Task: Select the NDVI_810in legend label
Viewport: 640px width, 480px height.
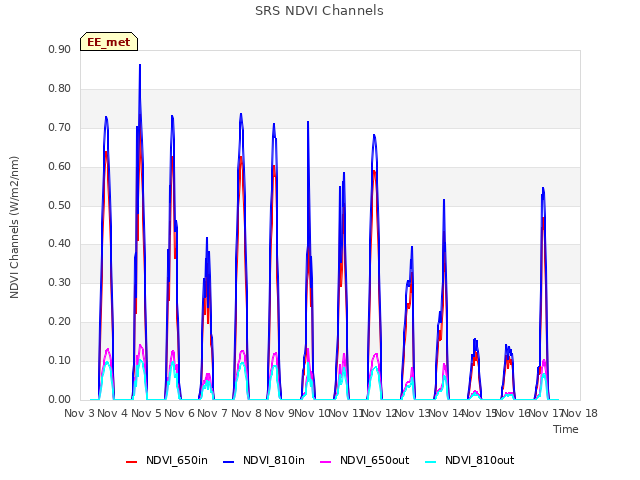Action: [x=274, y=460]
